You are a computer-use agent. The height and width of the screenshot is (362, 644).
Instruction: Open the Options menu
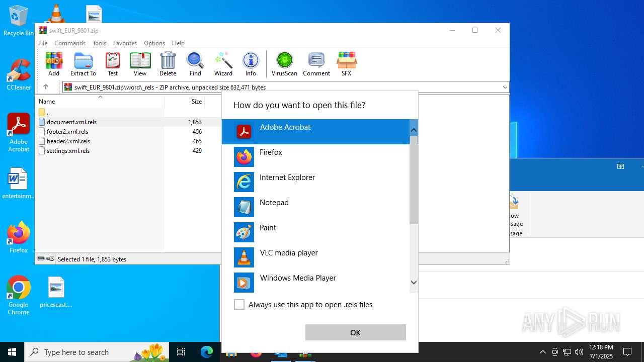[x=154, y=43]
